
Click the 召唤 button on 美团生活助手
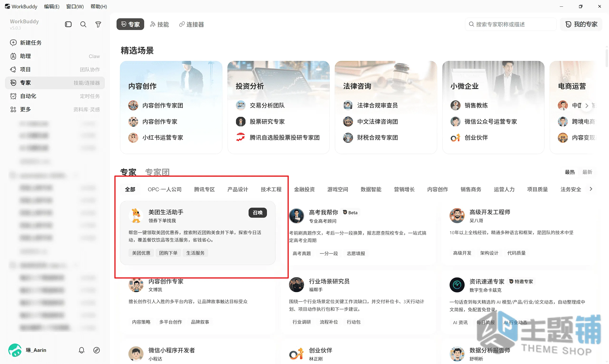pyautogui.click(x=258, y=213)
